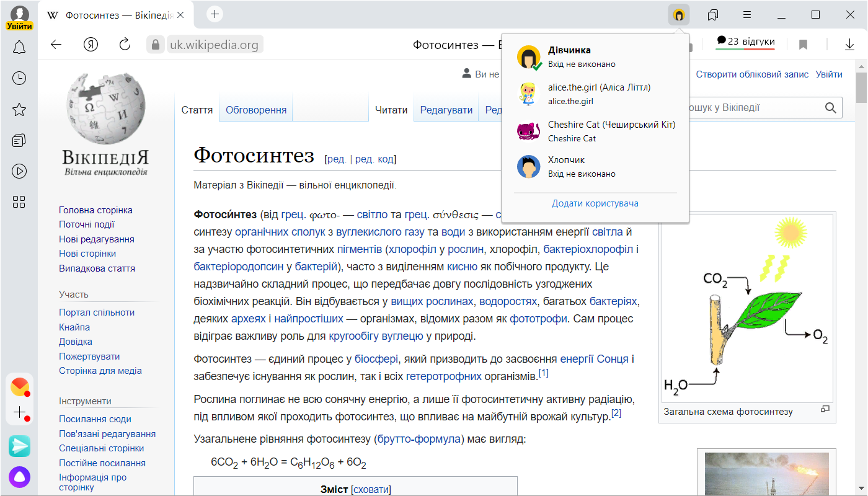Click Створити обліковий запис link
Image resolution: width=868 pixels, height=496 pixels.
(752, 74)
